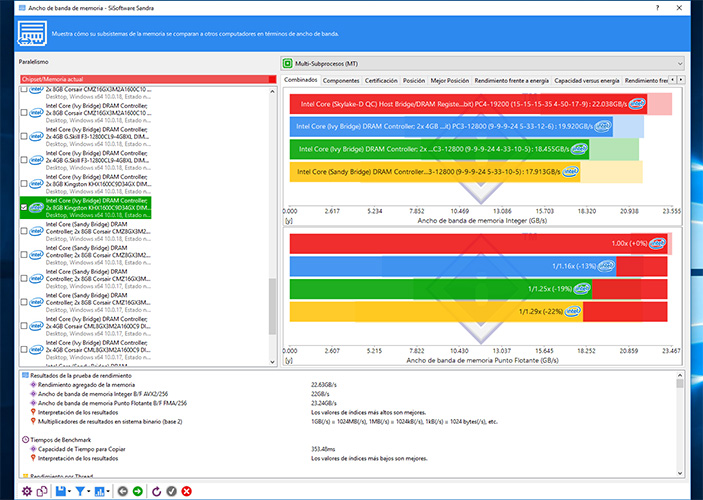This screenshot has width=703, height=500.
Task: Click Intel logo on the Skylake-D red bar
Action: (636, 104)
